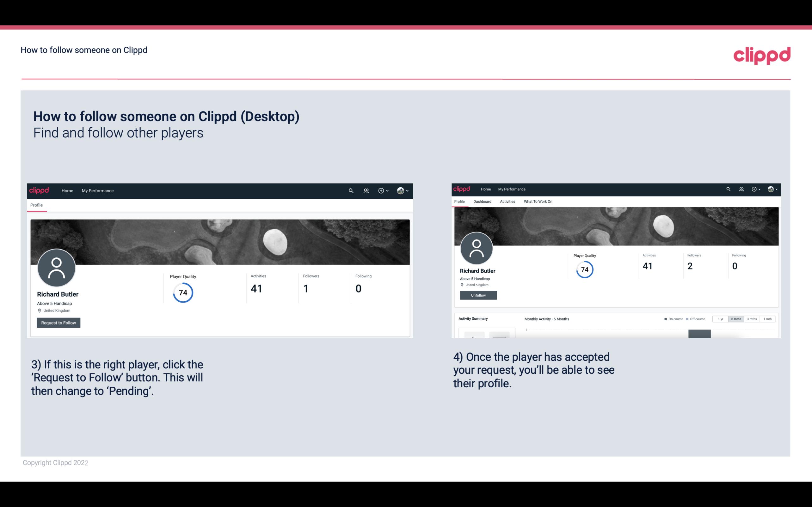Toggle the 6 months activity view
Image resolution: width=812 pixels, height=507 pixels.
pos(735,319)
